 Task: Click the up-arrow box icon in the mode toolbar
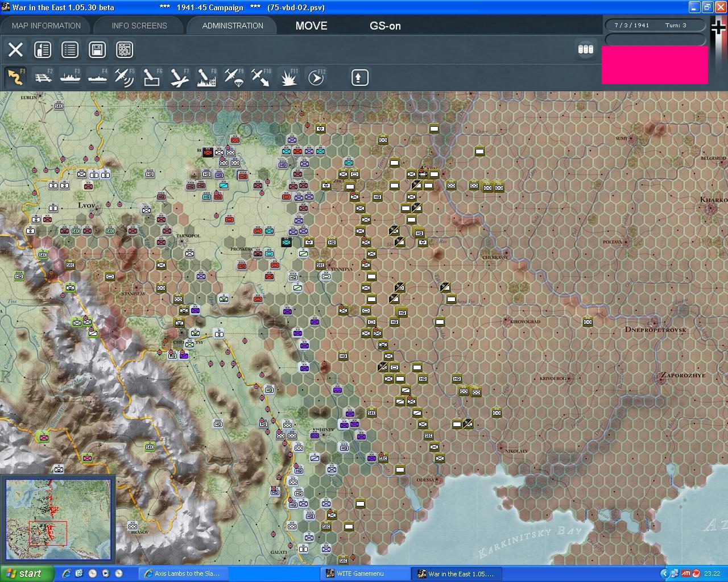click(359, 77)
